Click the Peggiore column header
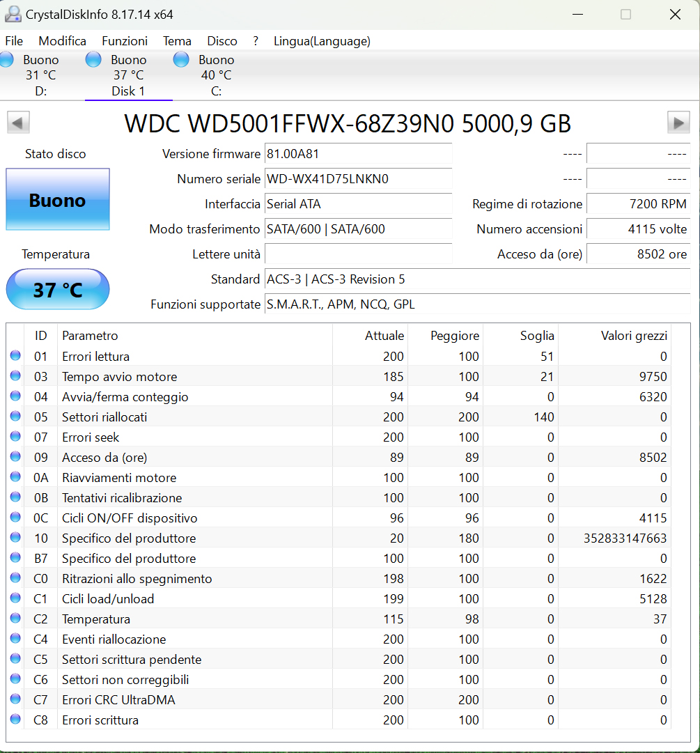 point(446,335)
